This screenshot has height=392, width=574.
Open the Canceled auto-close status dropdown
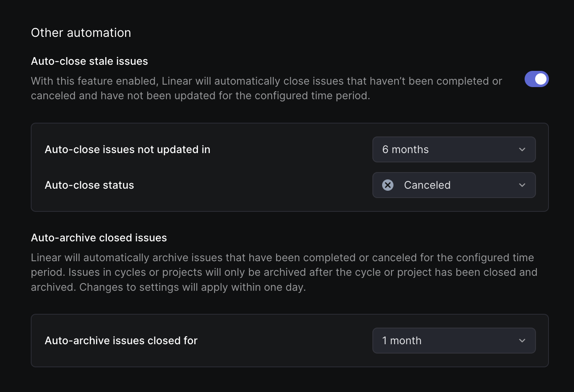coord(453,185)
